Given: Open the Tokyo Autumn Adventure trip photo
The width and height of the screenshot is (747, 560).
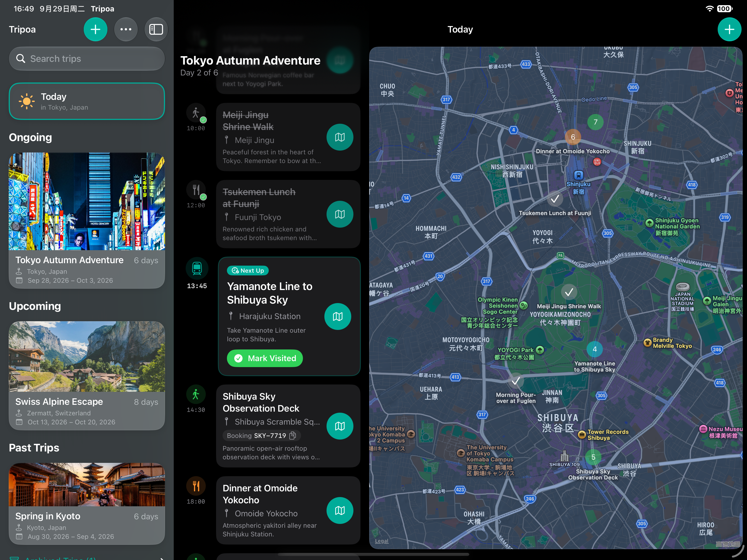Looking at the screenshot, I should [87, 201].
